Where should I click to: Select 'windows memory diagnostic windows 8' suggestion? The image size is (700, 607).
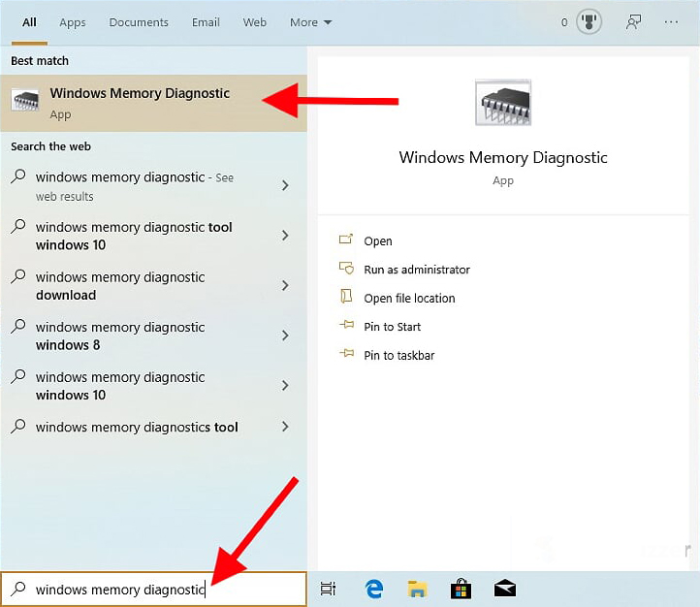[x=153, y=336]
